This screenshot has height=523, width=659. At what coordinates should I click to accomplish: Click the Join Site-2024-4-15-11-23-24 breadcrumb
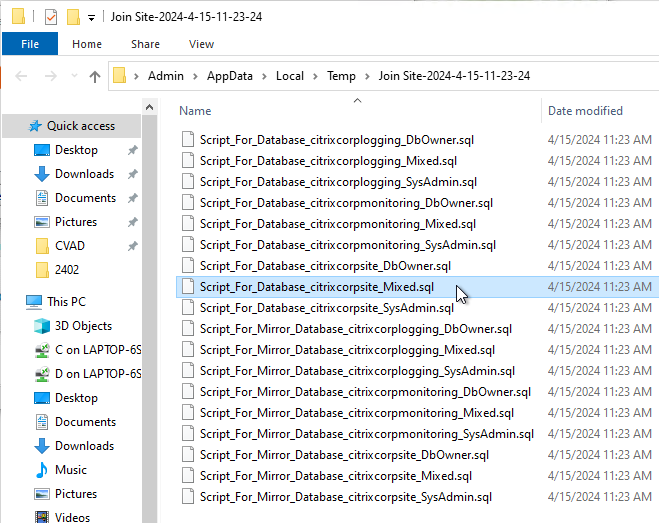[454, 76]
